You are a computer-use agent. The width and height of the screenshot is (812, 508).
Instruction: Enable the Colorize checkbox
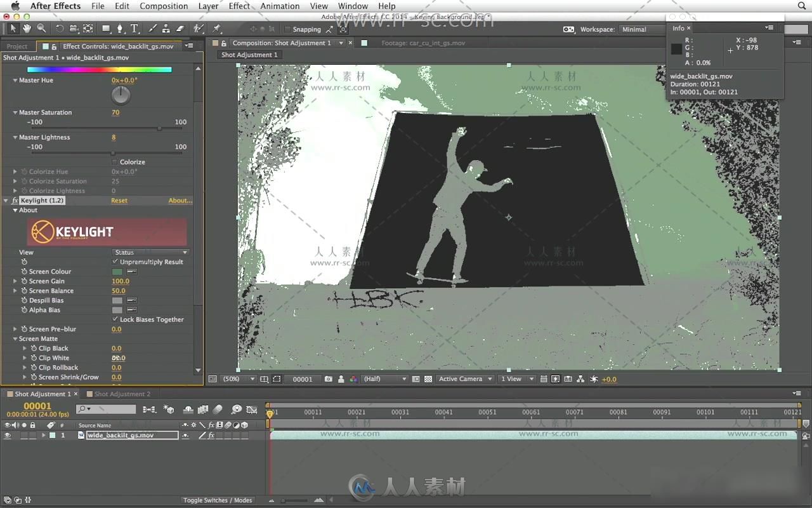[x=115, y=162]
